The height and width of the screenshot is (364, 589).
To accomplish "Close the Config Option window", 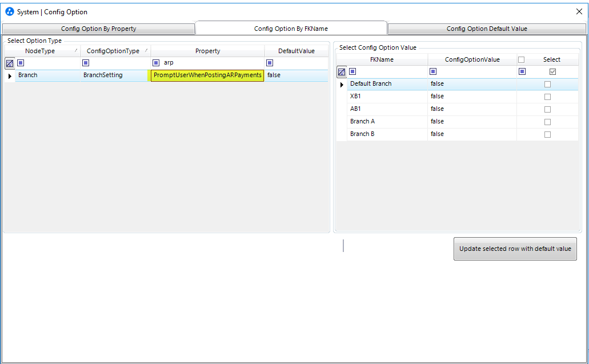I will [x=579, y=11].
